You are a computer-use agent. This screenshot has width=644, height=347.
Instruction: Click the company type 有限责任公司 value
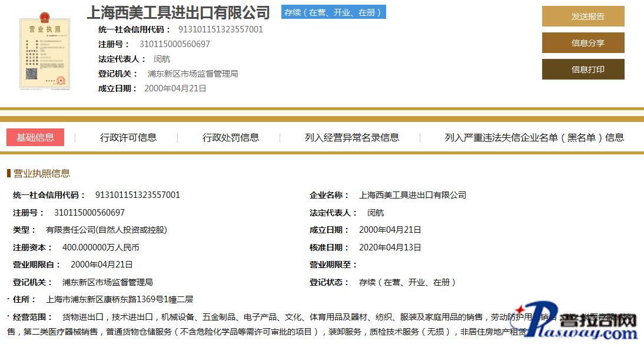coord(107,230)
